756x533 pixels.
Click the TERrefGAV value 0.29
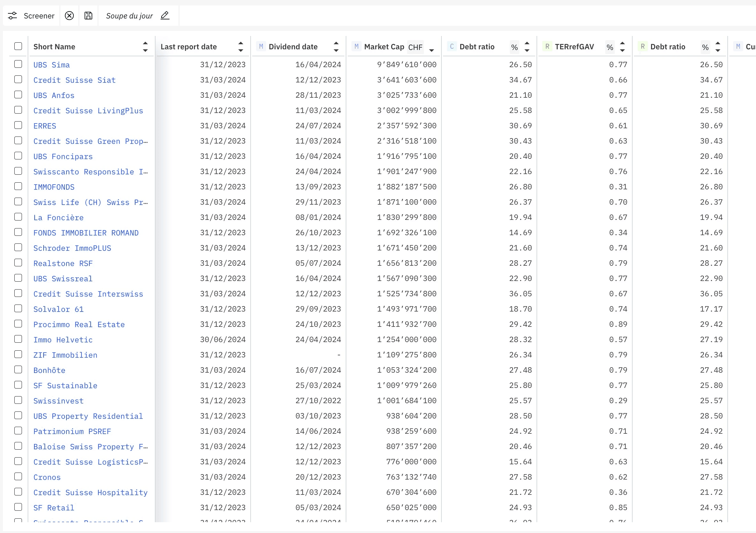[x=618, y=401]
